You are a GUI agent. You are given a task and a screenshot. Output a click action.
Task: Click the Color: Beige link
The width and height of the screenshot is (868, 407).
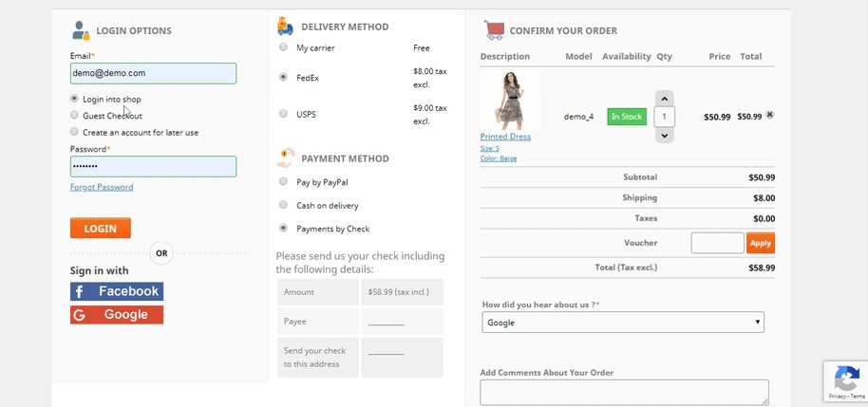(499, 158)
